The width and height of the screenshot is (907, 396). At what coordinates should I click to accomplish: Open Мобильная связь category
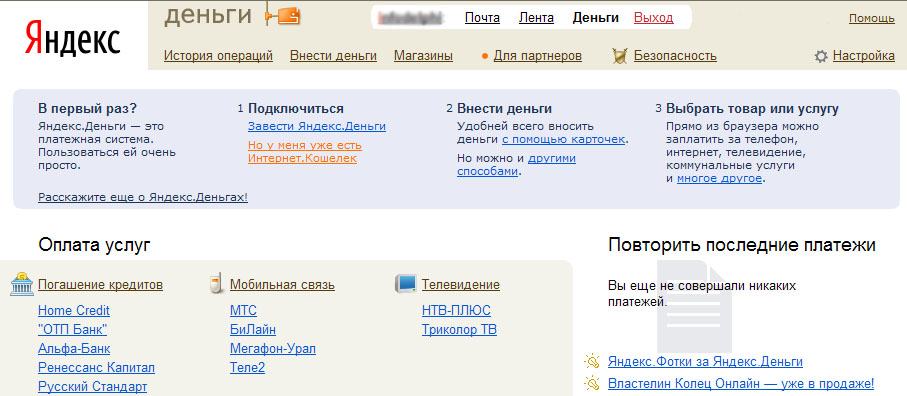[282, 284]
